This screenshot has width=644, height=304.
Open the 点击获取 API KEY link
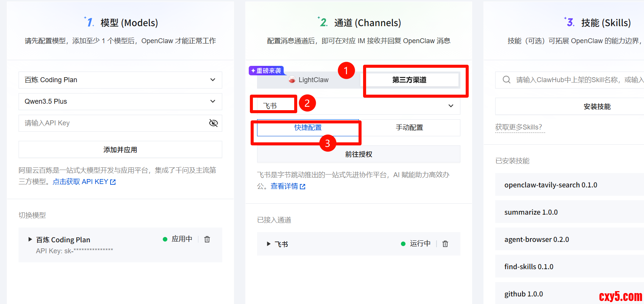point(84,182)
